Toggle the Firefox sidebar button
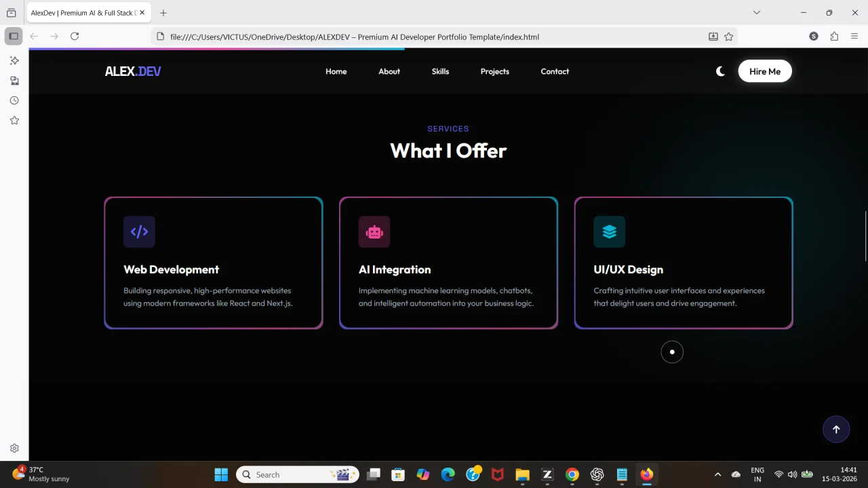 click(14, 36)
